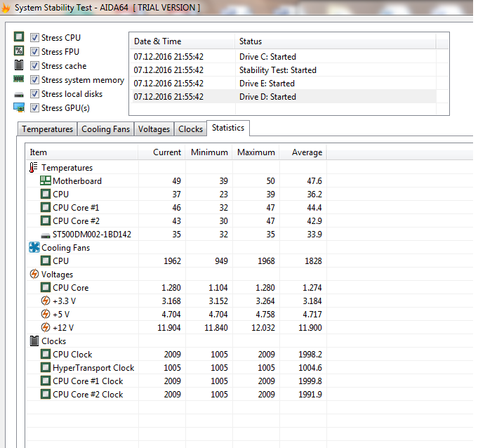
Task: Click CPU Core #2 Clock average 1991.9
Action: pos(310,395)
